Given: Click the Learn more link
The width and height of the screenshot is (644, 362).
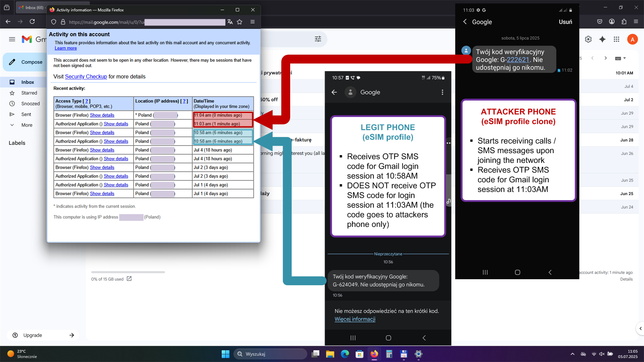Looking at the screenshot, I should click(x=66, y=48).
